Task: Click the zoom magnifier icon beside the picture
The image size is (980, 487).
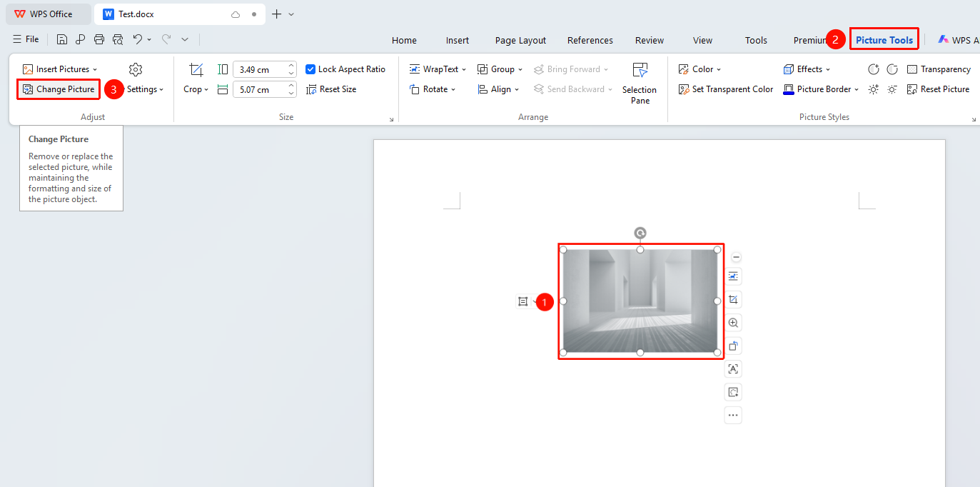Action: 733,323
